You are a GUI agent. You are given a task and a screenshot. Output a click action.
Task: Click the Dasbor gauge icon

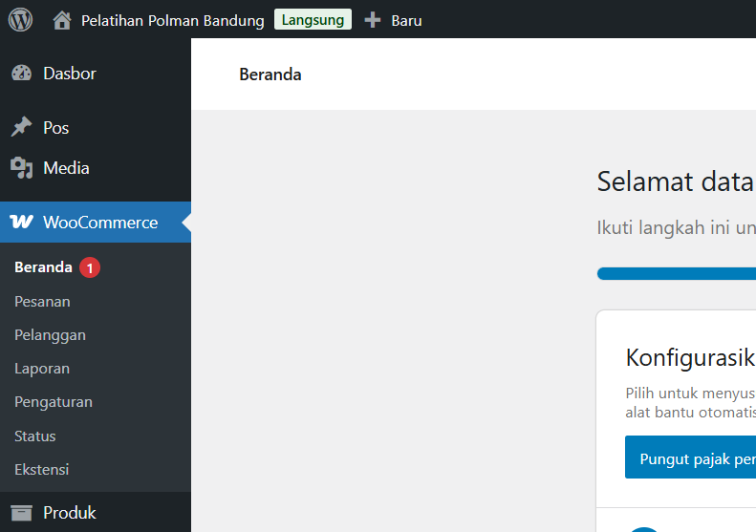click(x=21, y=74)
